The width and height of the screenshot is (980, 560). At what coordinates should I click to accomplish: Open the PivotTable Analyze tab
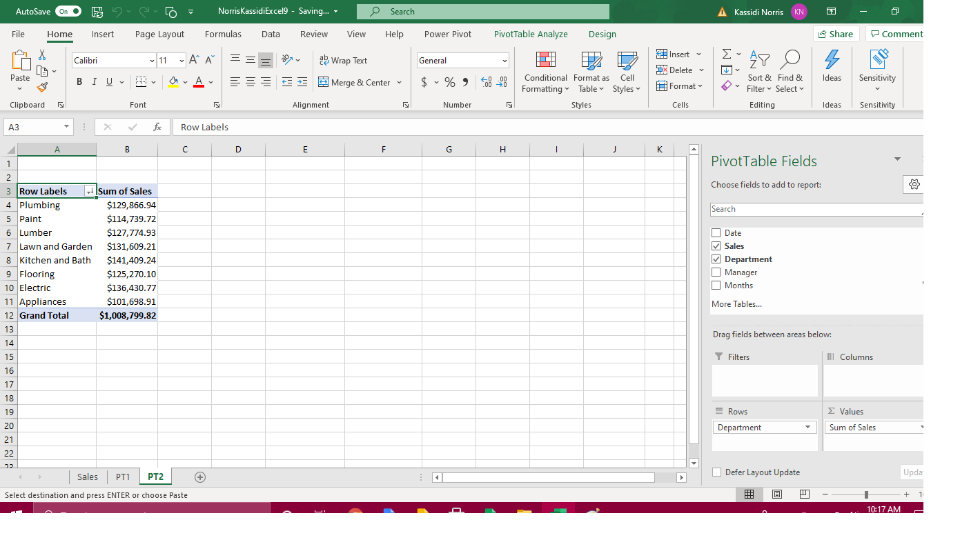531,34
